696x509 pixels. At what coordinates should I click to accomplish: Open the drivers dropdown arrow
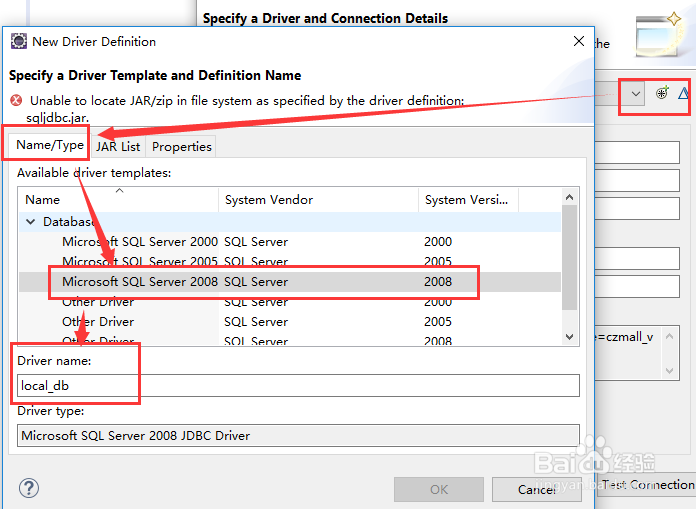point(636,94)
